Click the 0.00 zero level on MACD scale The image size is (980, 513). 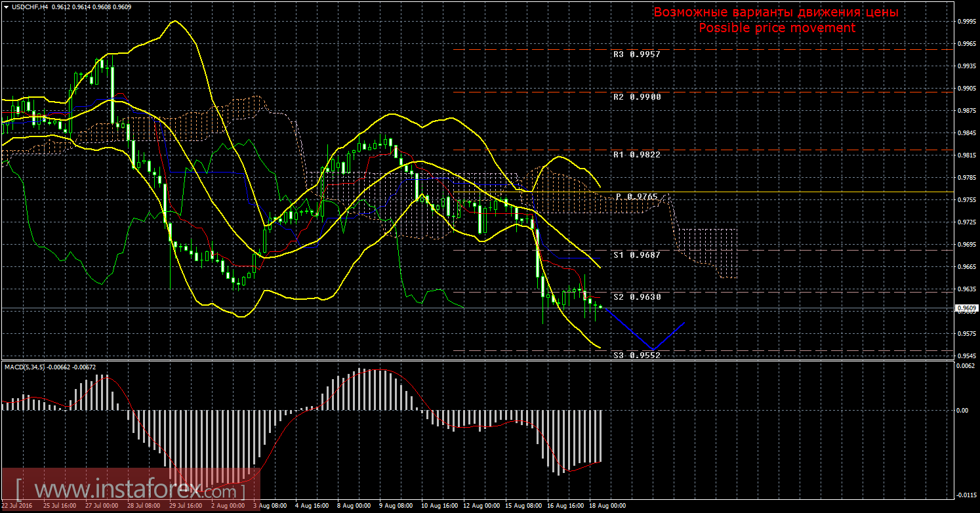click(x=962, y=410)
